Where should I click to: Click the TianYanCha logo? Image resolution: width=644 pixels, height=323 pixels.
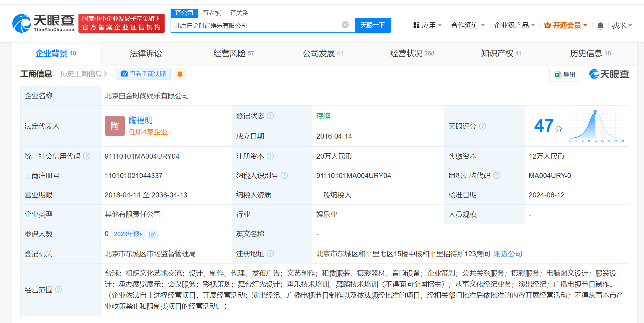coord(43,23)
